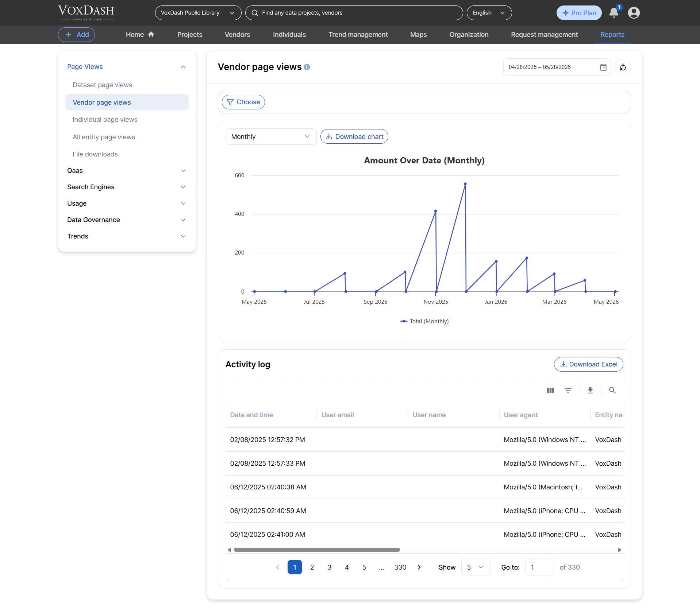Open the notifications bell
This screenshot has width=700, height=609.
pyautogui.click(x=614, y=13)
